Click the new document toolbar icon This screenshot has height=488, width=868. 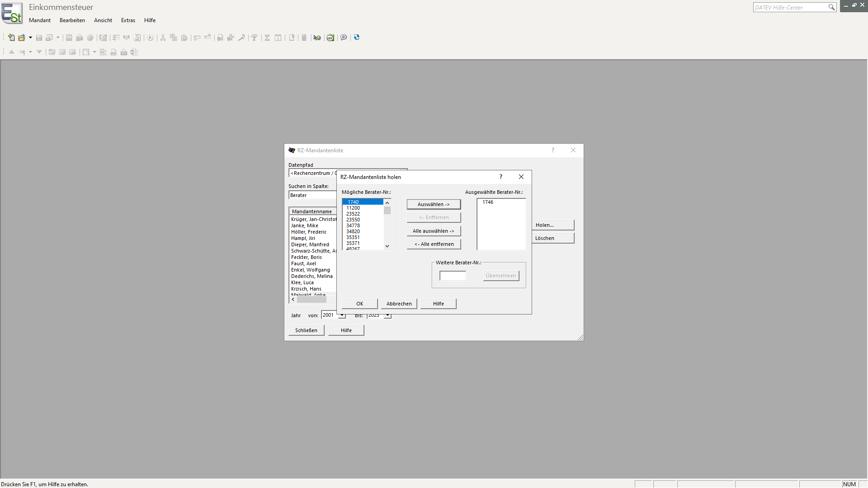coord(11,38)
